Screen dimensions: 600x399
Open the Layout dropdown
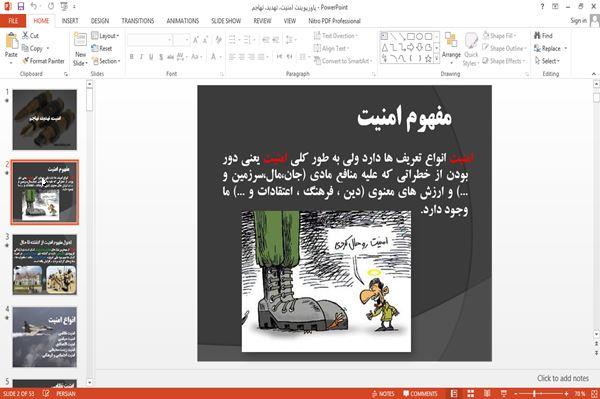[105, 36]
